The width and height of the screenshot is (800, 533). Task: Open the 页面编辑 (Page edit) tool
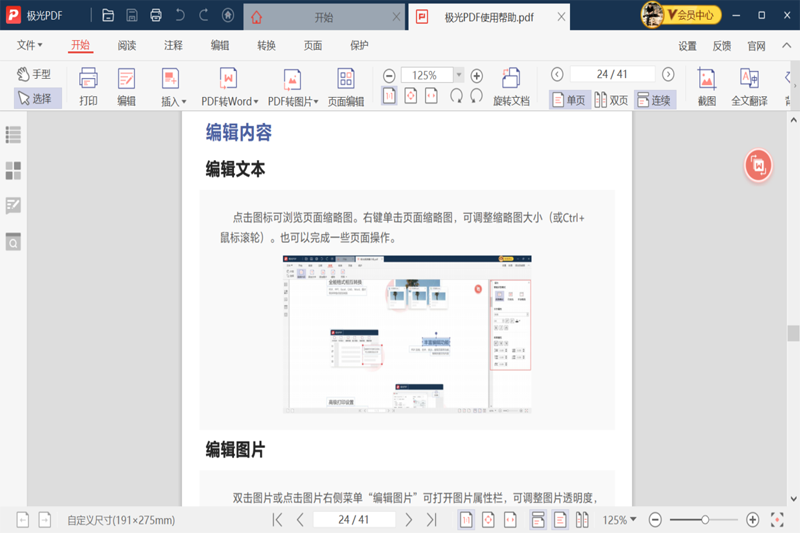click(346, 85)
